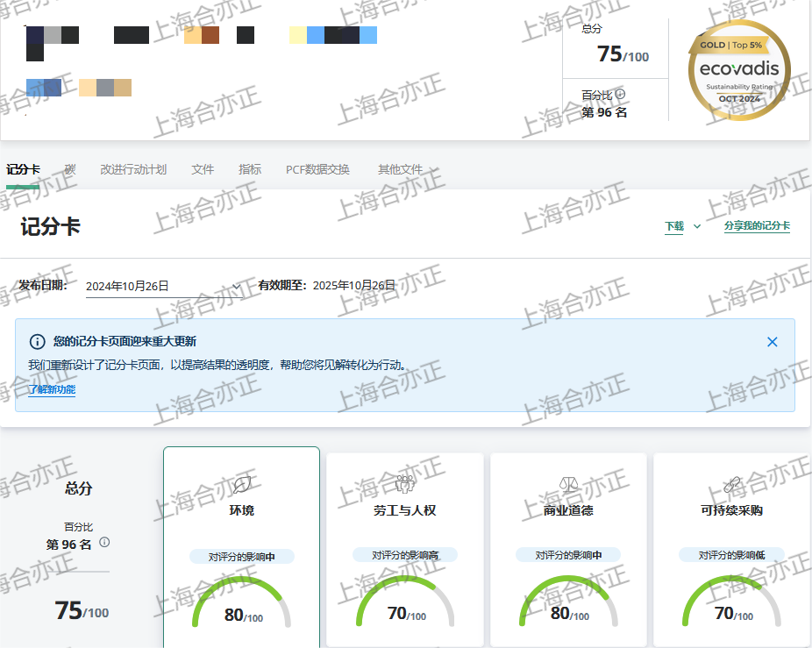Click the 分享我的记分卡 link
This screenshot has width=812, height=648.
757,226
